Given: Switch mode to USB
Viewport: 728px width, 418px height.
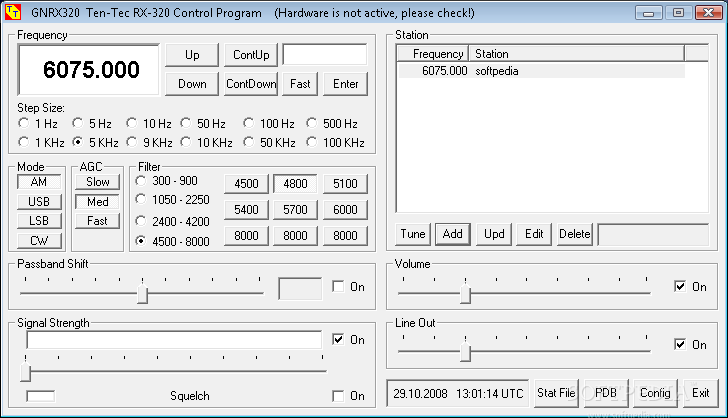Looking at the screenshot, I should pos(39,202).
